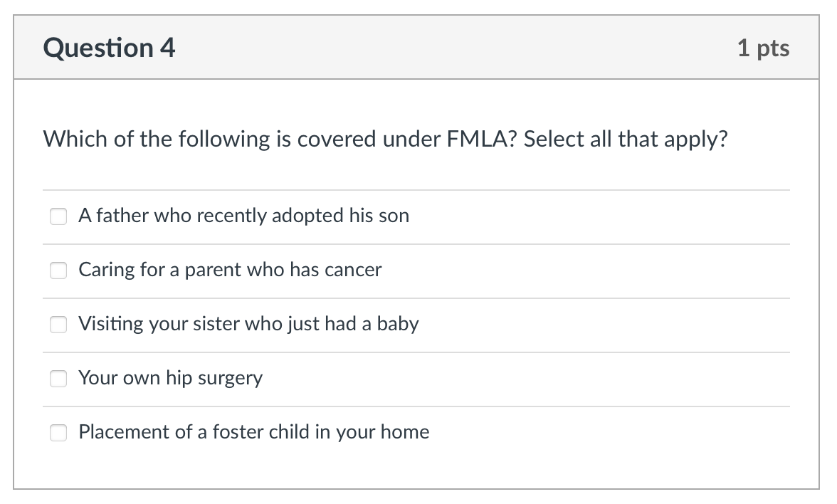Select the fourth answer row
This screenshot has width=837, height=504.
[x=418, y=378]
